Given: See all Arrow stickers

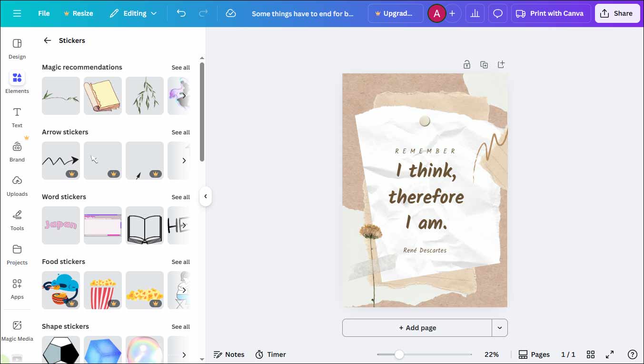Looking at the screenshot, I should (180, 132).
